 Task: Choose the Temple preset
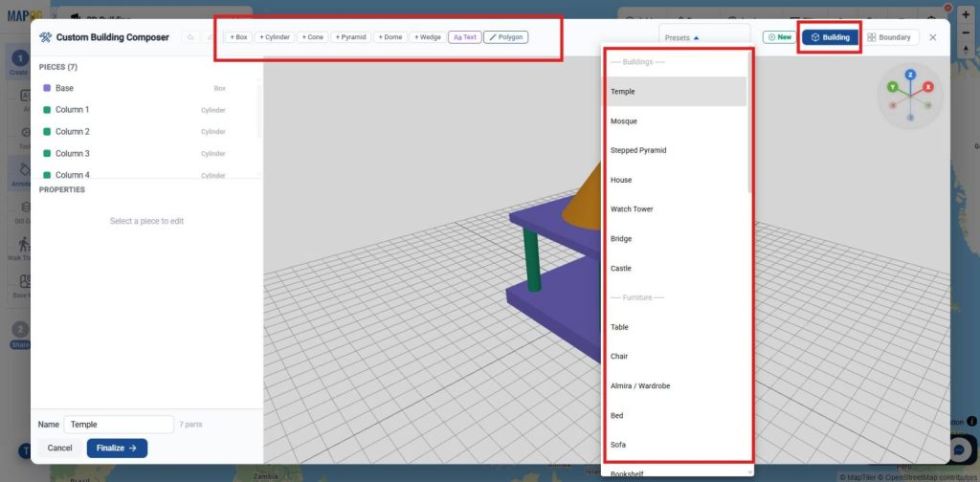[675, 92]
